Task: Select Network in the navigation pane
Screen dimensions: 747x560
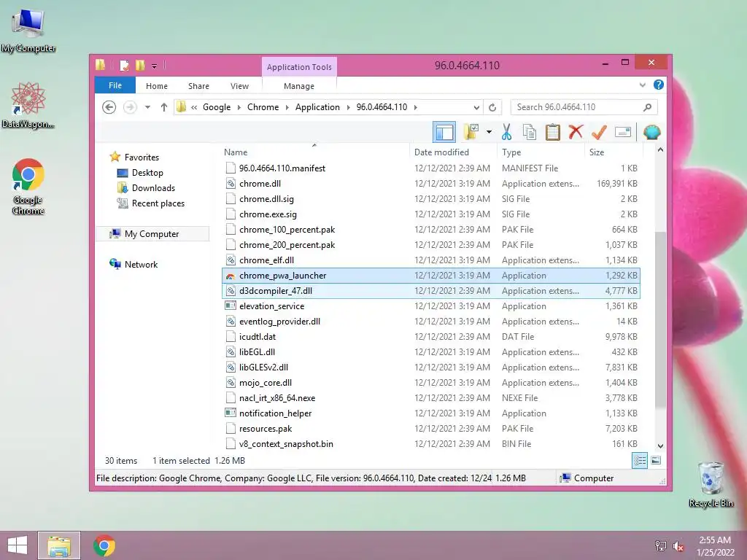Action: [x=141, y=264]
